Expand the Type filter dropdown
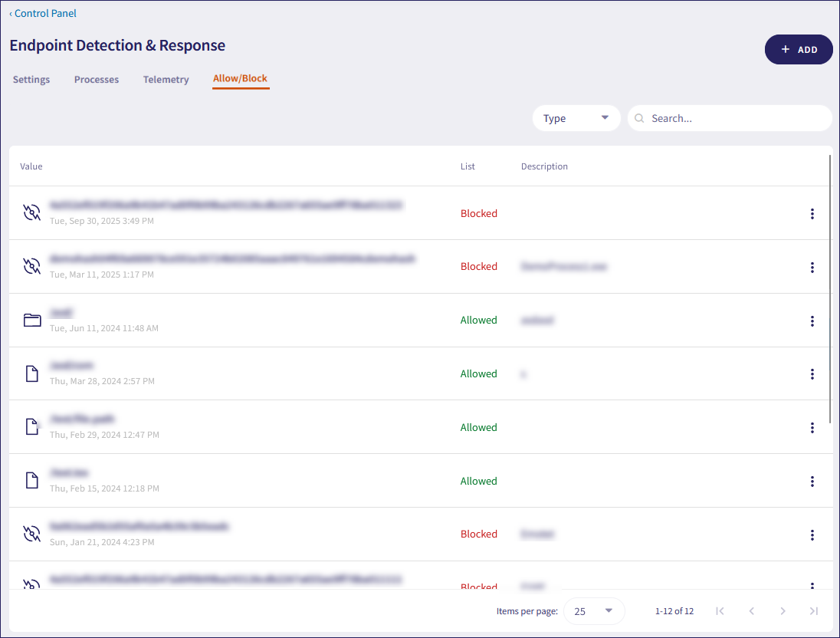 (x=576, y=118)
